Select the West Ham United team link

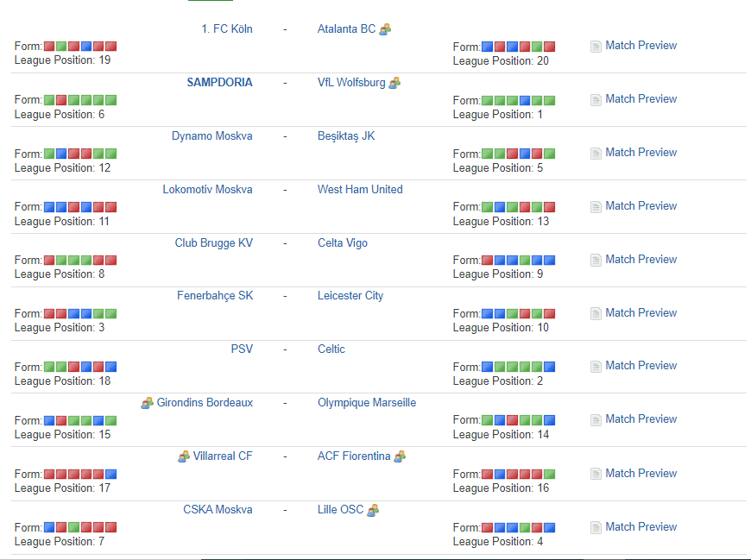coord(360,189)
